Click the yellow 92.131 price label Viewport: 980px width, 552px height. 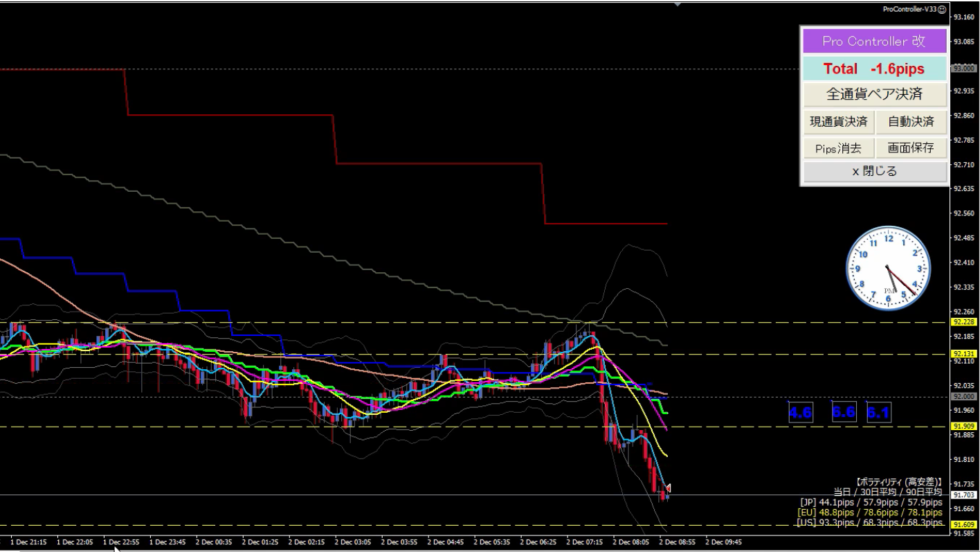click(963, 353)
